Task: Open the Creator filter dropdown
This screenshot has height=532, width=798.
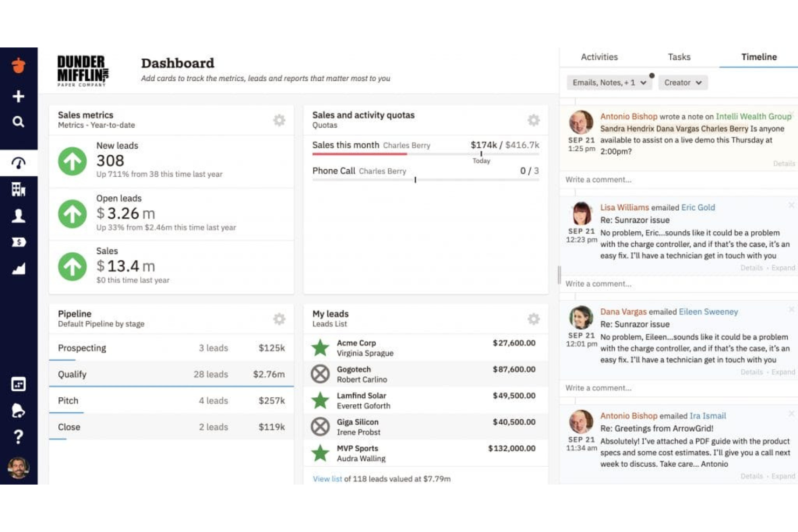Action: click(683, 82)
